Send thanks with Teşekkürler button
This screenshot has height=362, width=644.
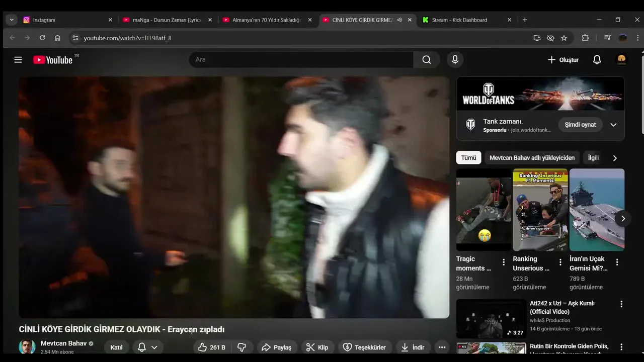pos(364,347)
